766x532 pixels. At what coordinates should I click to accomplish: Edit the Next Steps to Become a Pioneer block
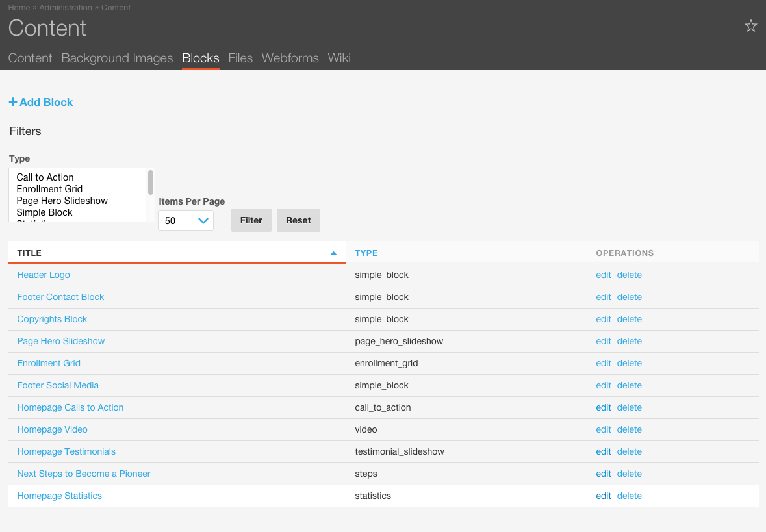604,474
